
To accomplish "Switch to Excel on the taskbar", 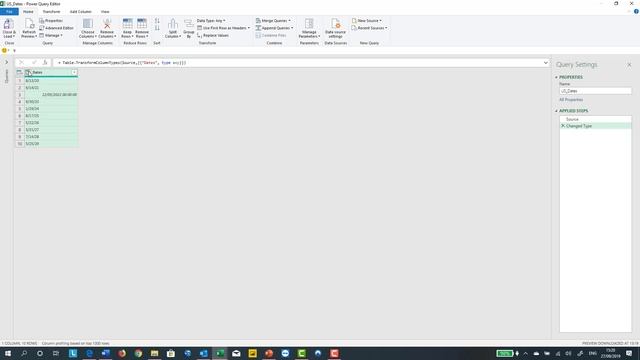I will (220, 353).
